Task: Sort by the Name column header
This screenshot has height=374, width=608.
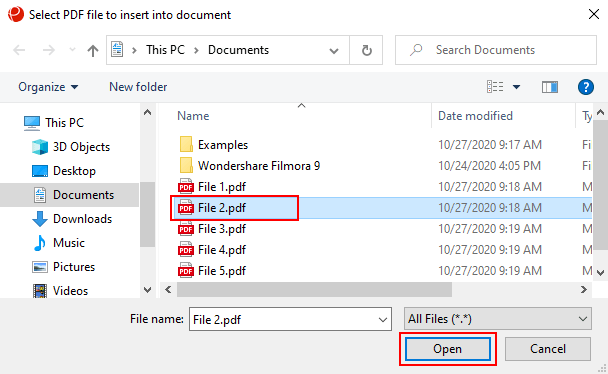Action: point(193,116)
